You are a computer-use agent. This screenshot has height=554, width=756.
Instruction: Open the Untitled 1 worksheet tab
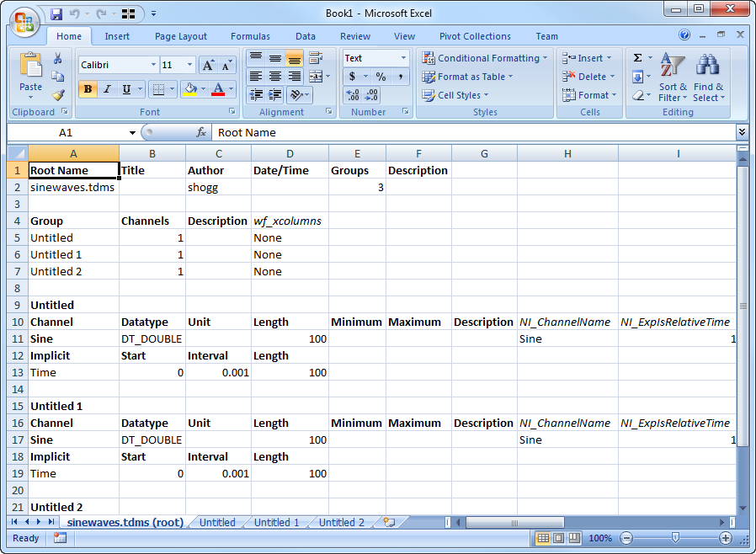click(276, 522)
